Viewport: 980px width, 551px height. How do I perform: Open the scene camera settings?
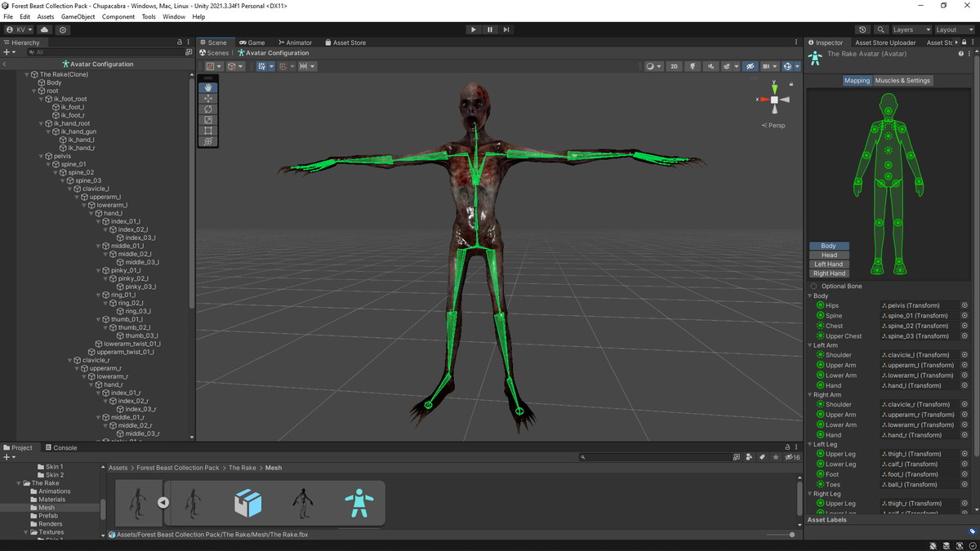tap(769, 66)
